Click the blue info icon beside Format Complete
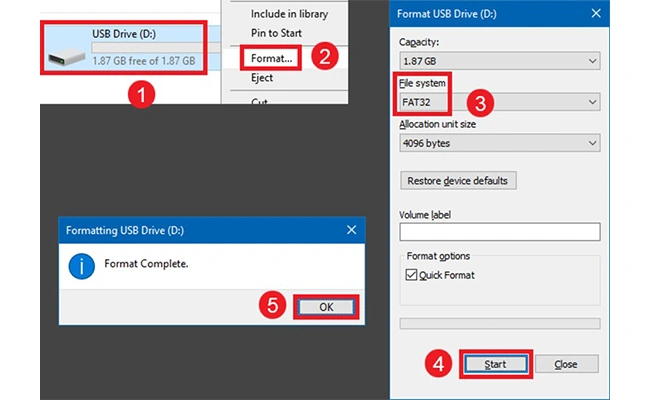Screen dimensions: 650x400 pyautogui.click(x=82, y=267)
